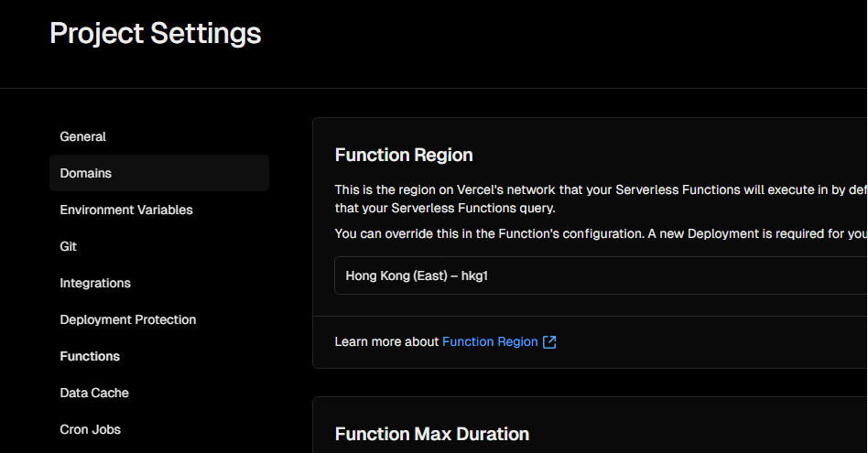Select Environment Variables in the sidebar
This screenshot has width=868, height=453.
(126, 210)
